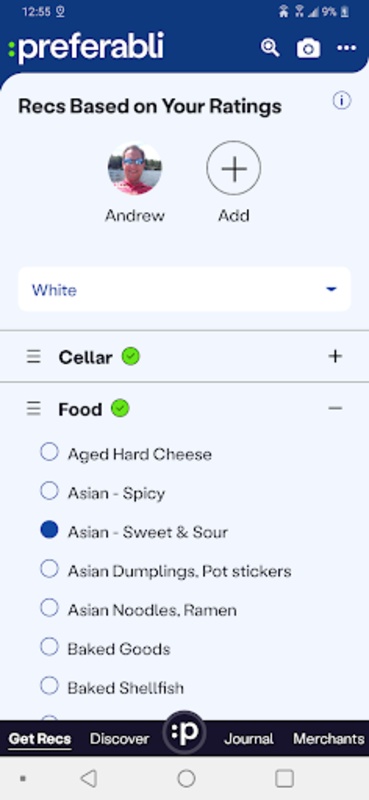This screenshot has width=369, height=800.
Task: Tap the center preferabli logo button
Action: coord(184,733)
